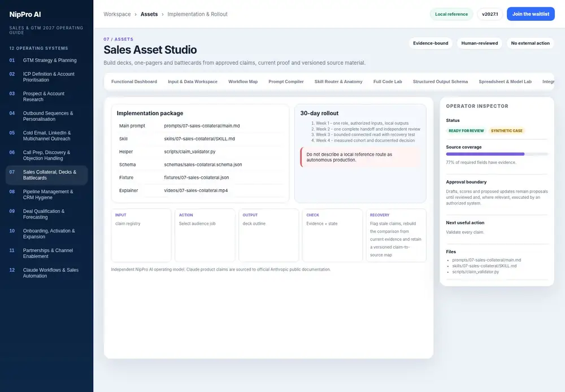
Task: Click the Week 3 rollout step
Action: (x=363, y=135)
